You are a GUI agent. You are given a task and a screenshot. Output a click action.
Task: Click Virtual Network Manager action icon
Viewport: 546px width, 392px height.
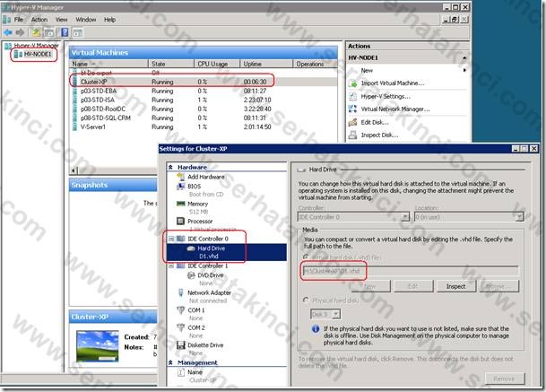352,109
